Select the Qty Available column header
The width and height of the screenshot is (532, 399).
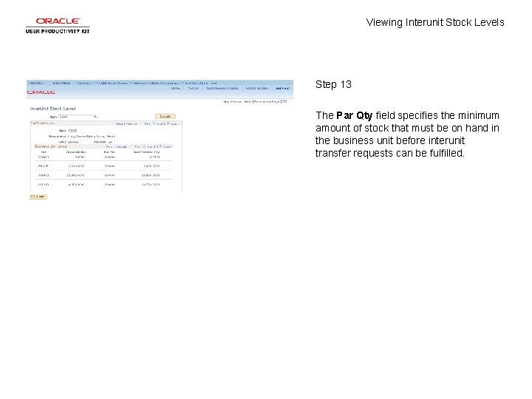click(x=76, y=152)
